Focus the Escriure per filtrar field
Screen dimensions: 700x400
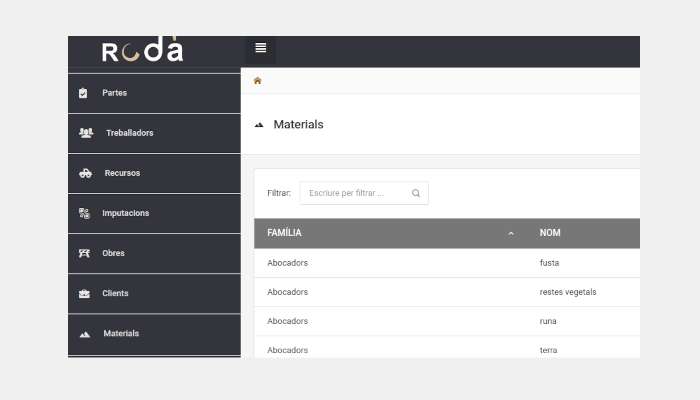click(x=364, y=193)
